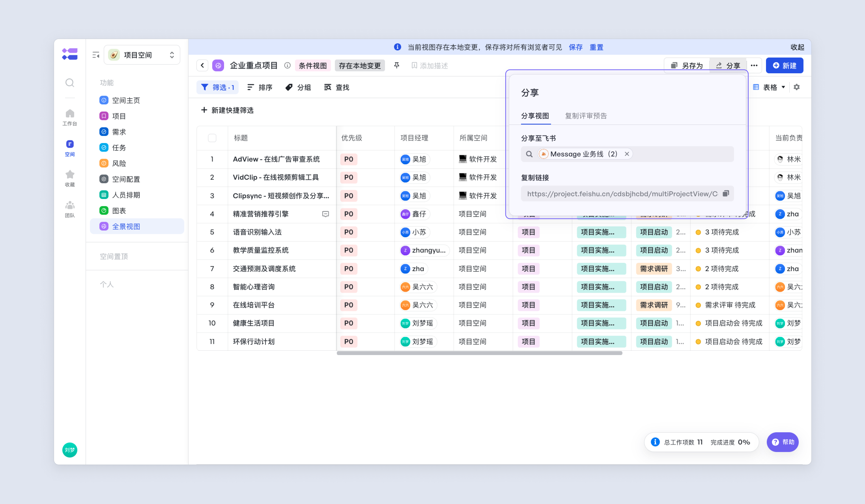
Task: Expand the 项目空间 space switcher
Action: point(142,55)
